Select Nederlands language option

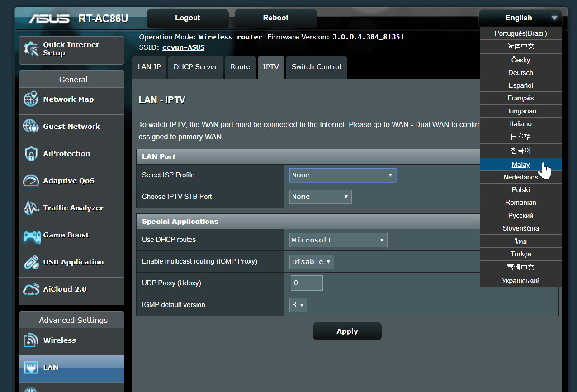click(520, 177)
